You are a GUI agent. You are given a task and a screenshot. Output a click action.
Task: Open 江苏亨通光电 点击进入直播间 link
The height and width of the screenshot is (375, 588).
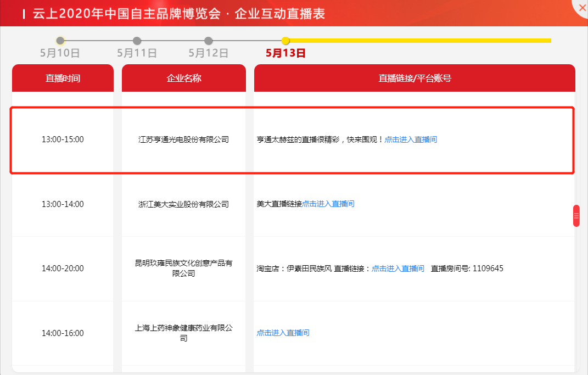(x=411, y=139)
